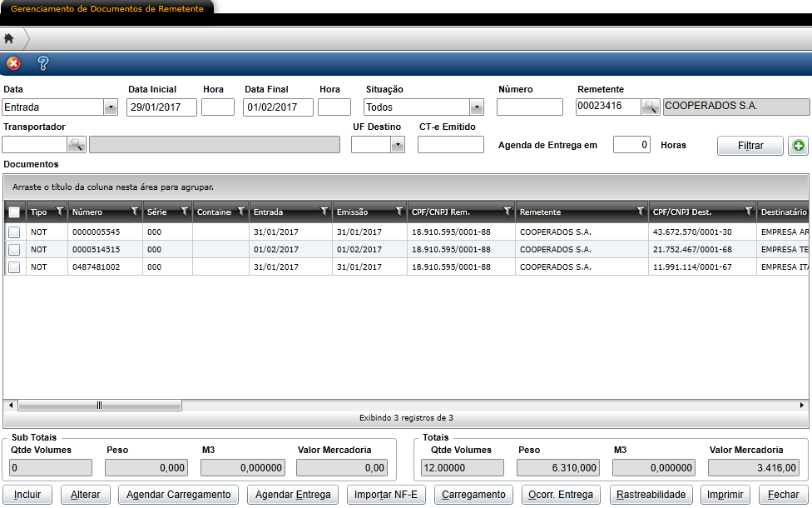Sort by the Remetente column header

[540, 212]
